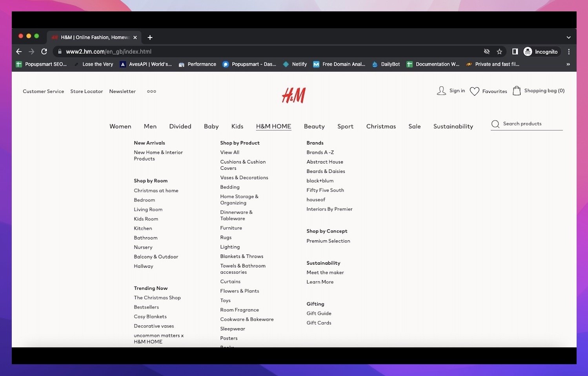Open Store Locator link
The width and height of the screenshot is (588, 376).
87,91
